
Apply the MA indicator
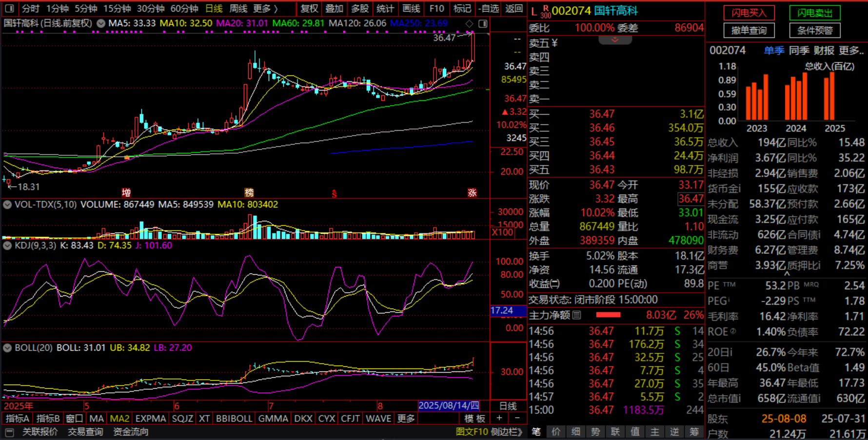point(97,419)
